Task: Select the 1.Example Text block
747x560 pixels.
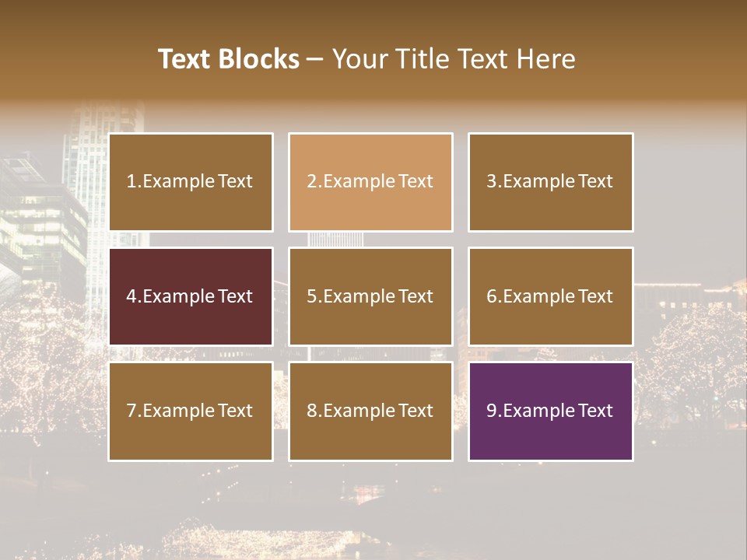Action: (191, 182)
